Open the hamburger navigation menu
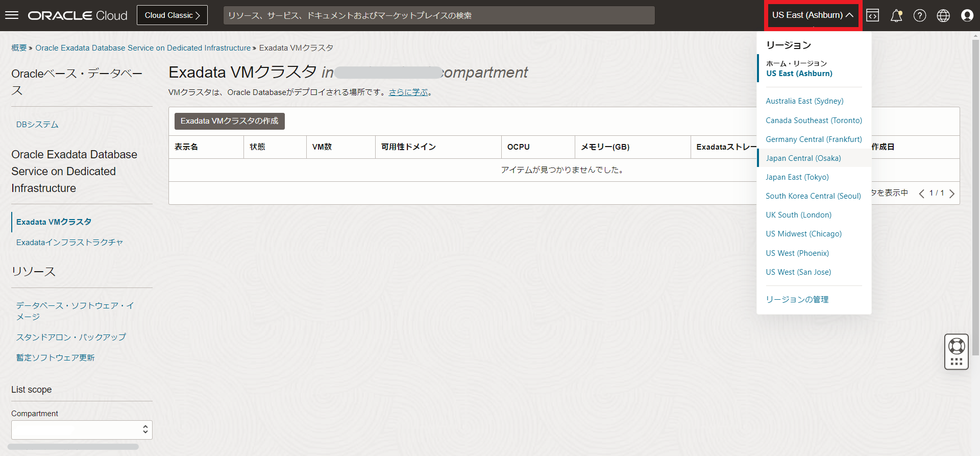 [x=12, y=15]
